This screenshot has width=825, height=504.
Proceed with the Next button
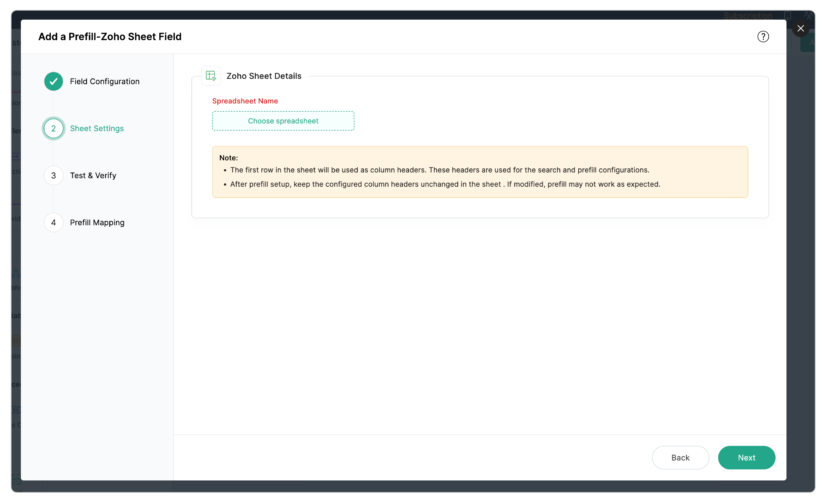point(747,457)
